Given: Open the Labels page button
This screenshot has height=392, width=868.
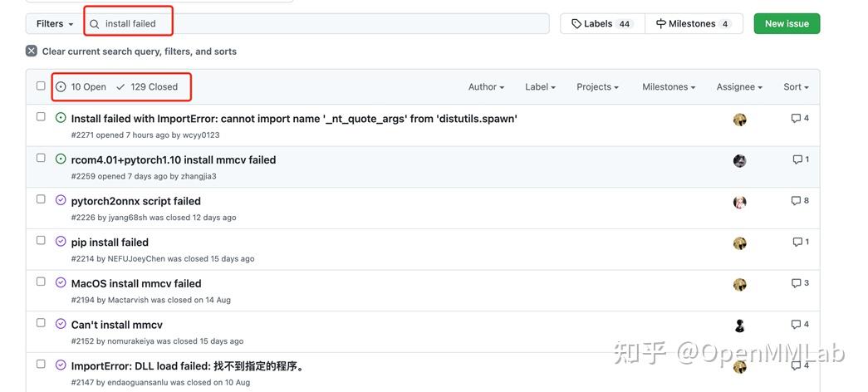Looking at the screenshot, I should click(x=601, y=23).
